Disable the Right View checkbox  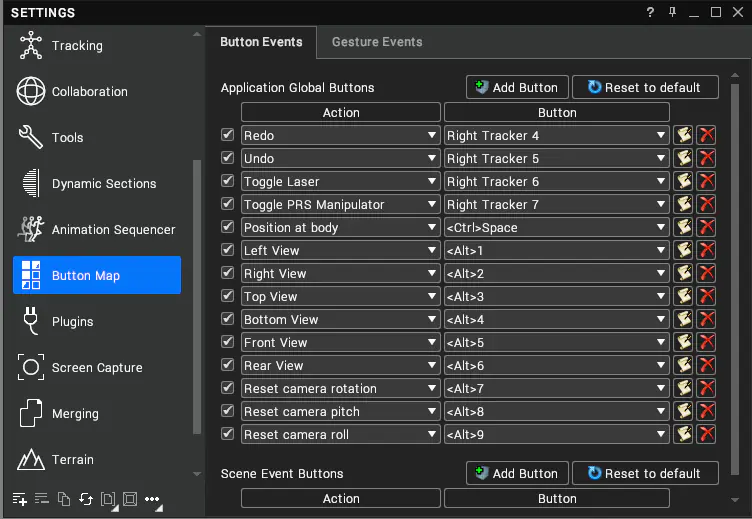point(227,273)
